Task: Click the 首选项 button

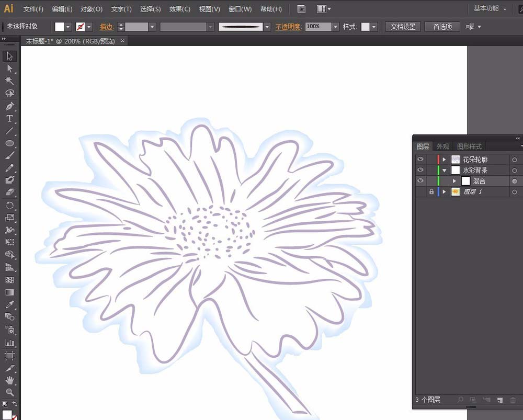Action: [442, 27]
